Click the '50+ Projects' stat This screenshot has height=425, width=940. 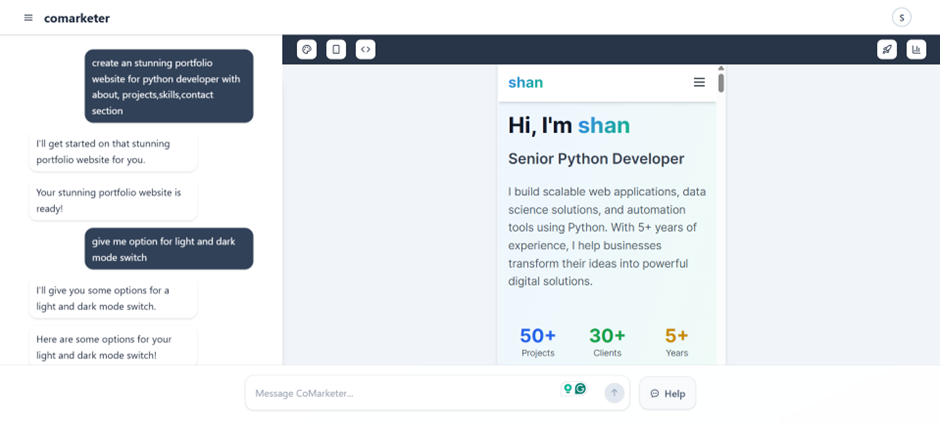click(x=537, y=341)
